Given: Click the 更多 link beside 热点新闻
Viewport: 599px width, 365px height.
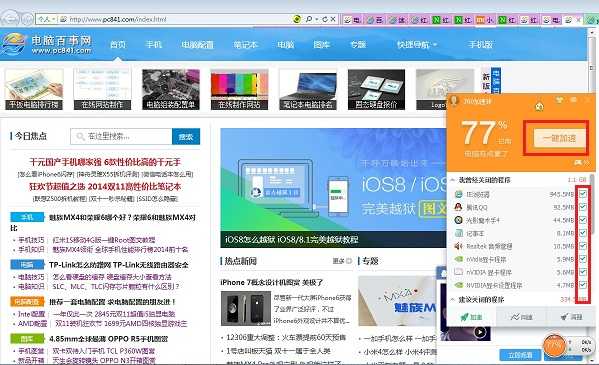Looking at the screenshot, I should point(342,261).
